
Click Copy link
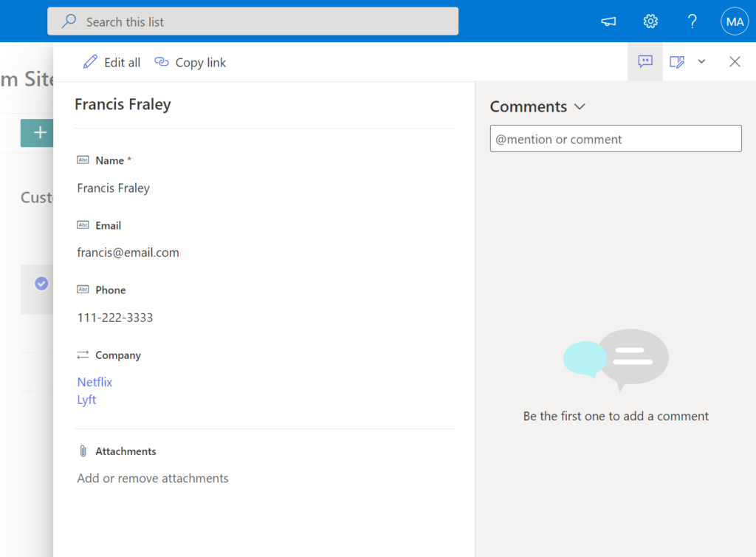coord(190,62)
